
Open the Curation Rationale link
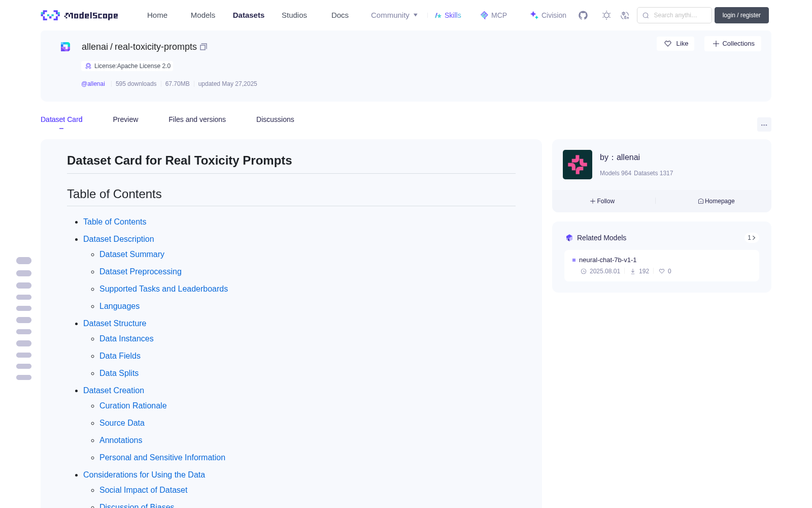coord(133,405)
